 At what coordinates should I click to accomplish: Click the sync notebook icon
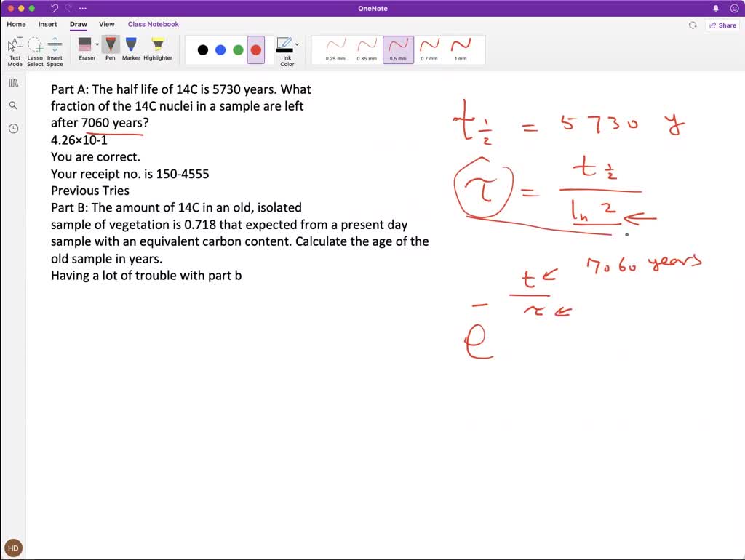click(x=693, y=25)
